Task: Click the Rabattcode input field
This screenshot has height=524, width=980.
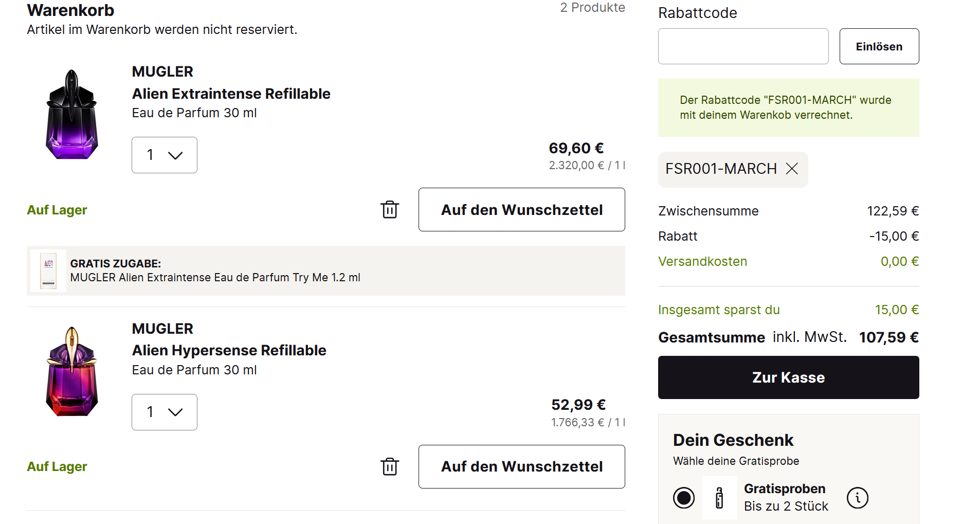Action: pyautogui.click(x=743, y=46)
